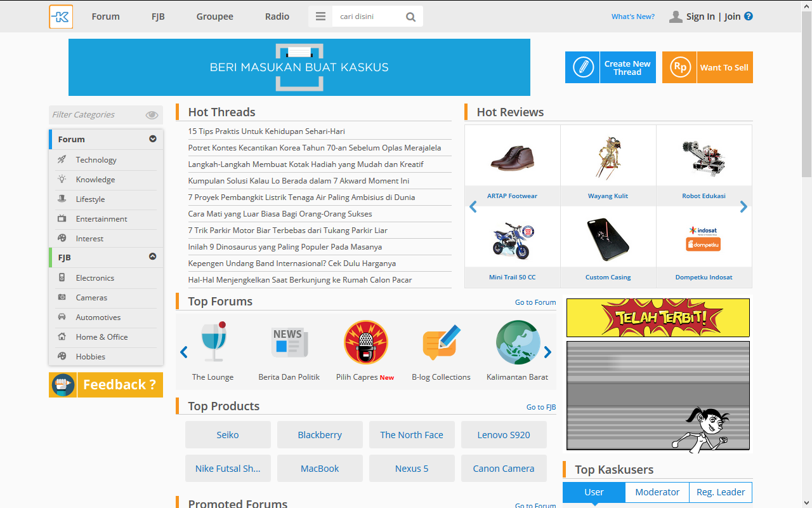Click the magnifier search icon

(x=411, y=17)
